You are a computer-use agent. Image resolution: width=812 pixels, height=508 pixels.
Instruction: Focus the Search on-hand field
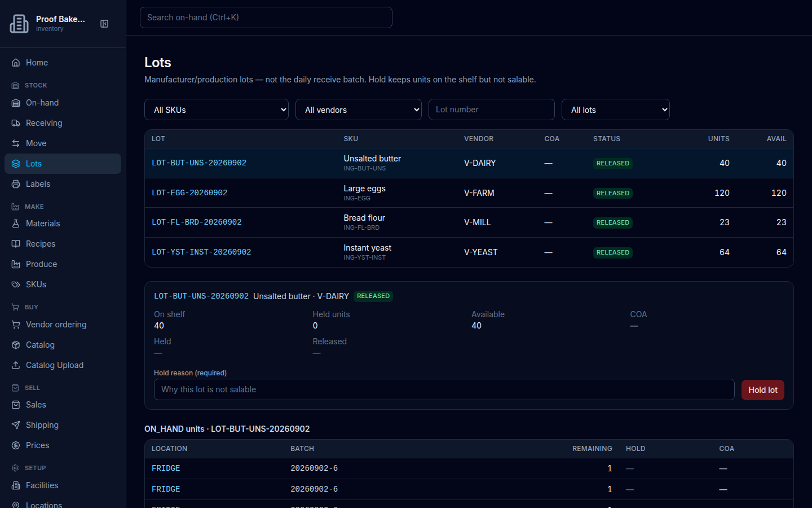pyautogui.click(x=266, y=17)
